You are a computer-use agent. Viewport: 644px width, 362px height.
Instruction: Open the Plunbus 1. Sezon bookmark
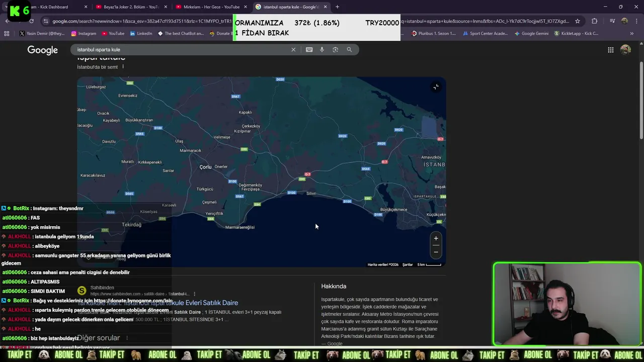pyautogui.click(x=434, y=34)
